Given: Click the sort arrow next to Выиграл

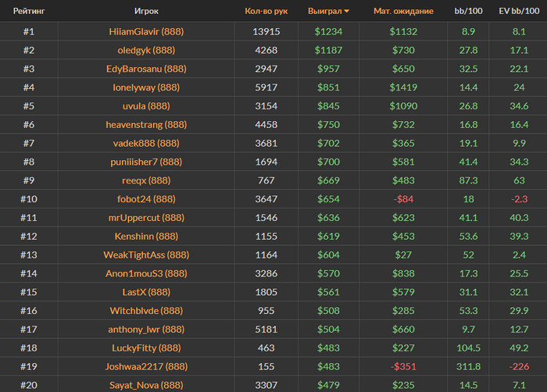Looking at the screenshot, I should click(x=347, y=12).
